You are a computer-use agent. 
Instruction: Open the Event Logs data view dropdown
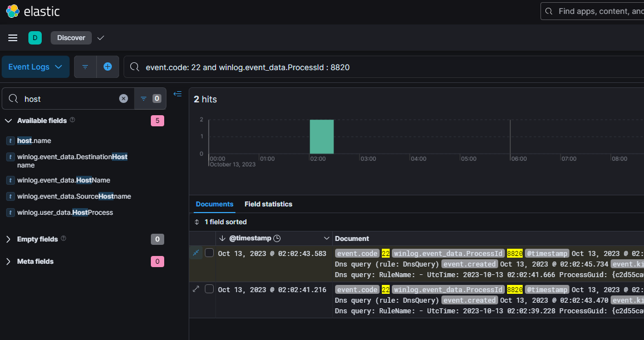pos(36,67)
